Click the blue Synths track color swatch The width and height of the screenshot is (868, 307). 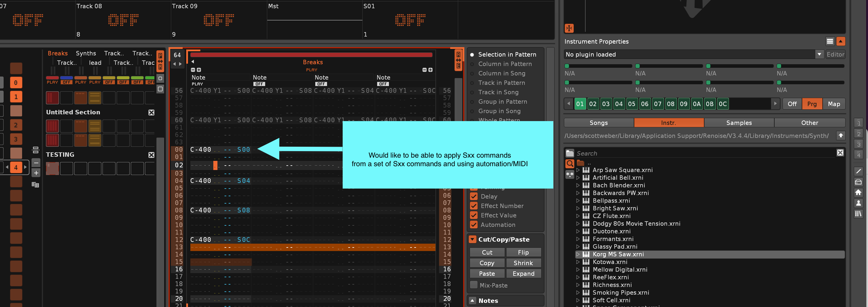[x=66, y=78]
